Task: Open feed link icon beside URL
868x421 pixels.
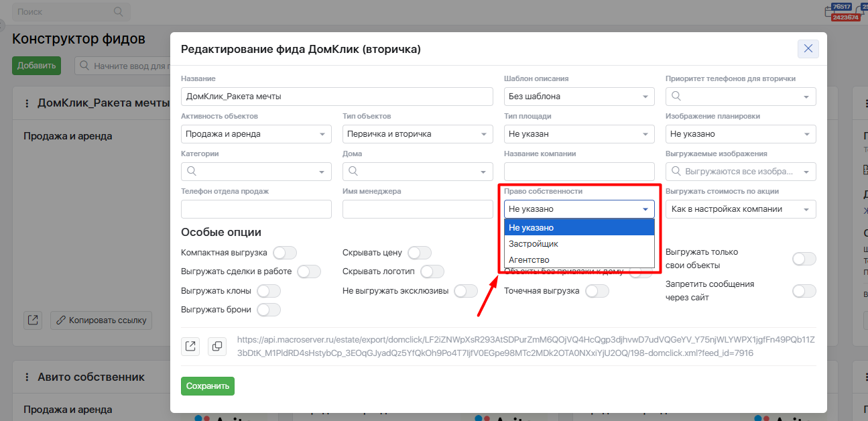Action: point(190,346)
